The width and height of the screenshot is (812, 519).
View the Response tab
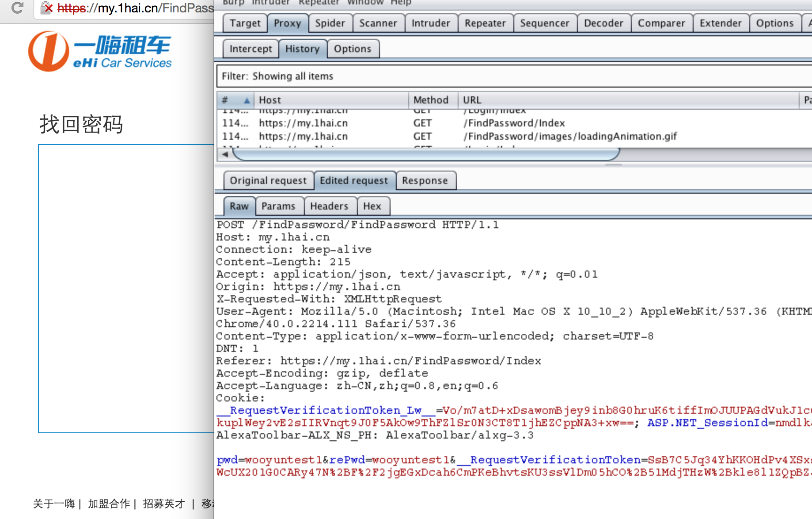[425, 180]
